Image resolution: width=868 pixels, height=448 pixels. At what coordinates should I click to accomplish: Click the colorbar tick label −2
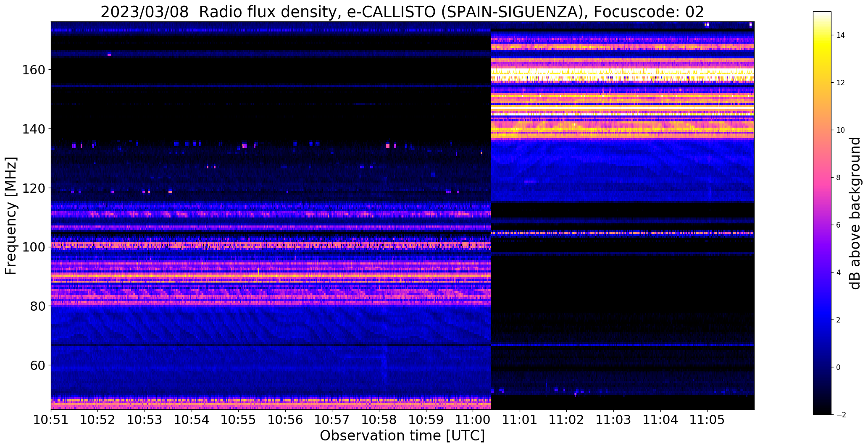[841, 415]
